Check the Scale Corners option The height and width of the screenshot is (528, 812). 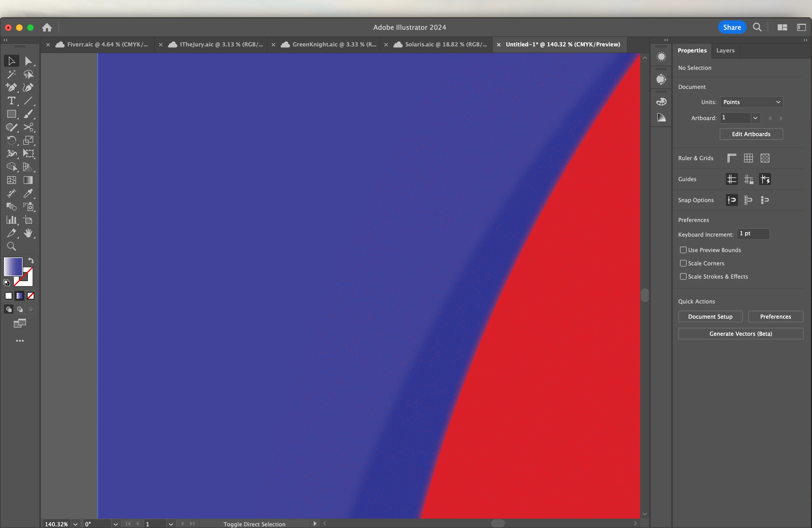click(683, 263)
